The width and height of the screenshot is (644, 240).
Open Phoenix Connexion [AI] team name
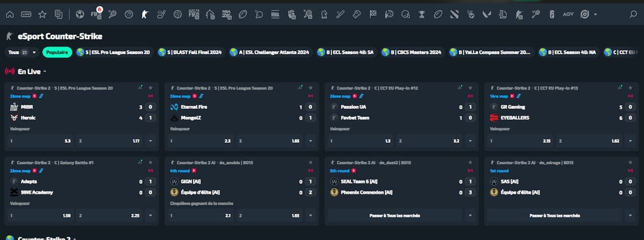[367, 192]
